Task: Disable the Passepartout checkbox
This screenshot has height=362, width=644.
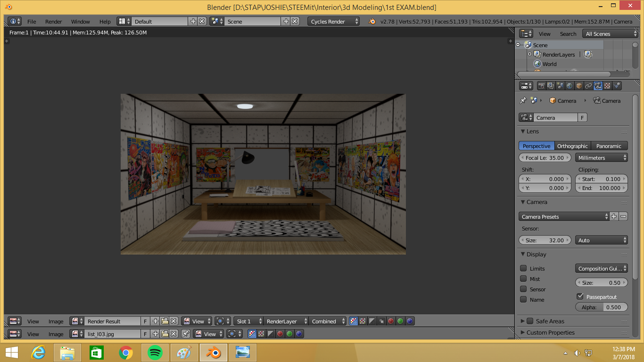Action: (x=580, y=296)
